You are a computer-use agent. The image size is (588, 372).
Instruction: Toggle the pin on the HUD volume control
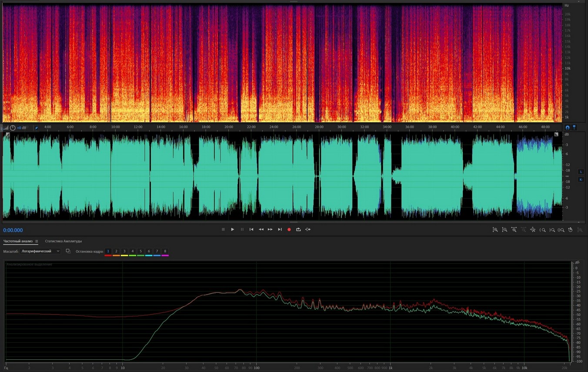pyautogui.click(x=36, y=128)
